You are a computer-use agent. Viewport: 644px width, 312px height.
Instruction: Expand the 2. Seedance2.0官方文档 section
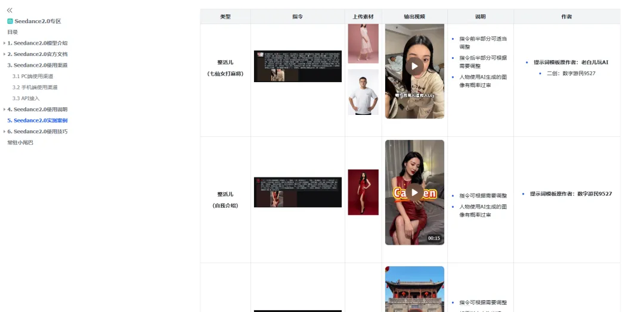pos(5,54)
